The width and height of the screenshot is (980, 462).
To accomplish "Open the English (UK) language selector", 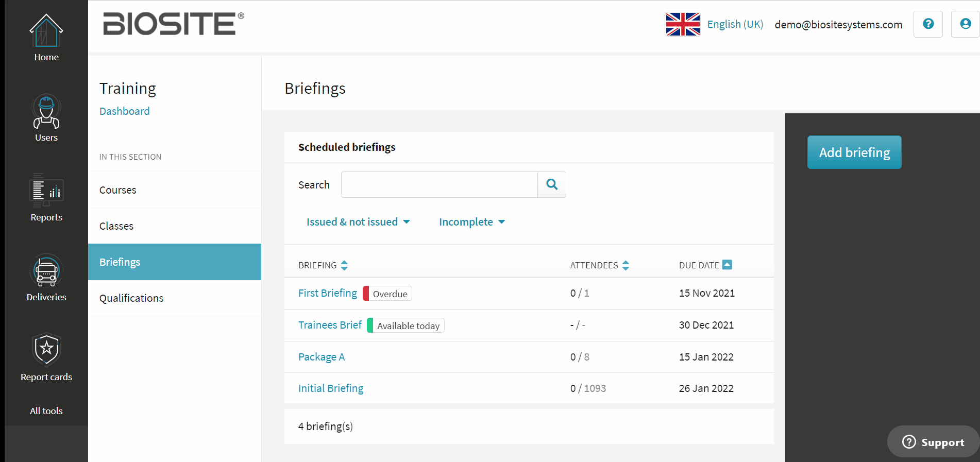I will (735, 24).
